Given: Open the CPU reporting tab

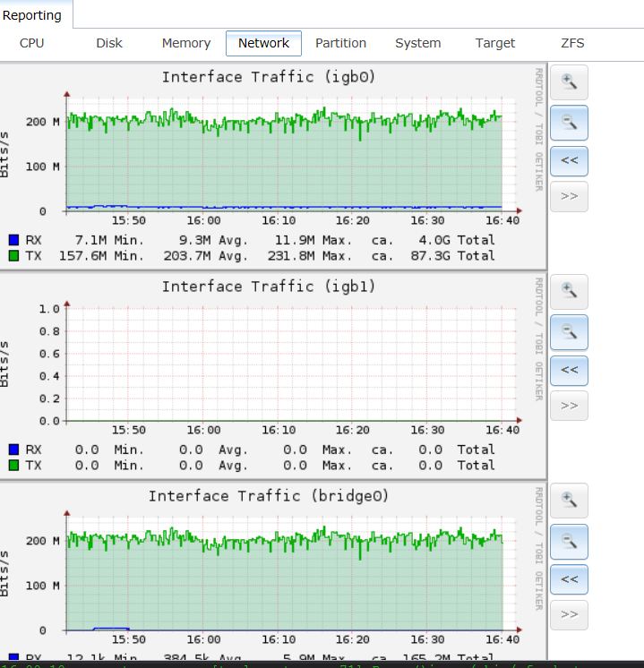Looking at the screenshot, I should pos(32,43).
